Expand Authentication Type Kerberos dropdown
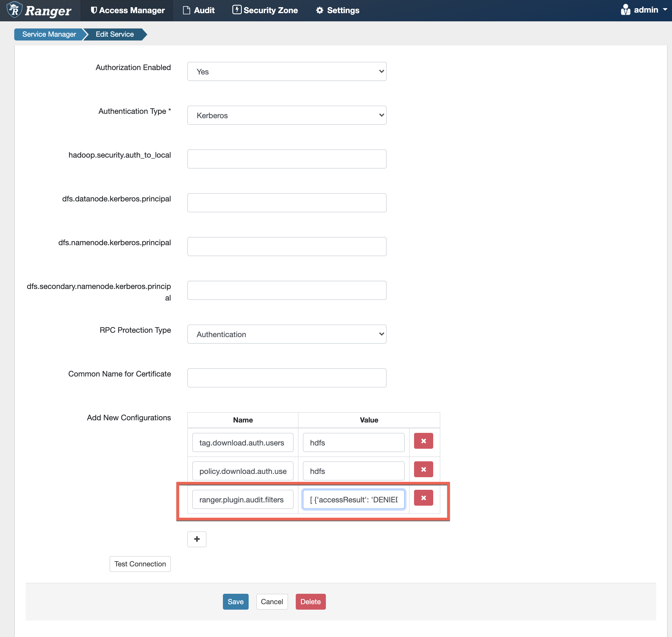The height and width of the screenshot is (637, 672). coord(286,115)
